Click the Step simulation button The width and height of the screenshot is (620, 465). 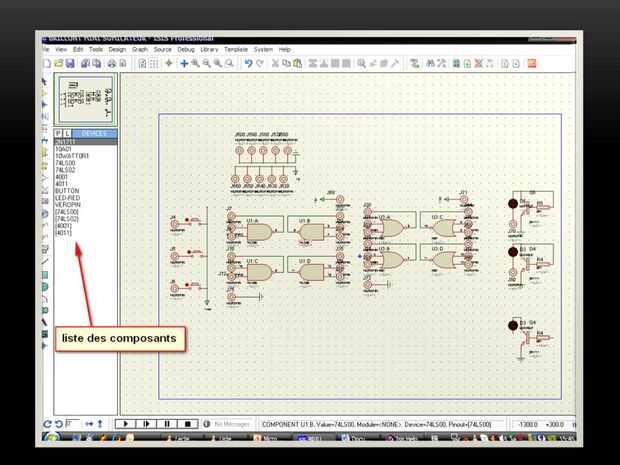click(x=146, y=424)
